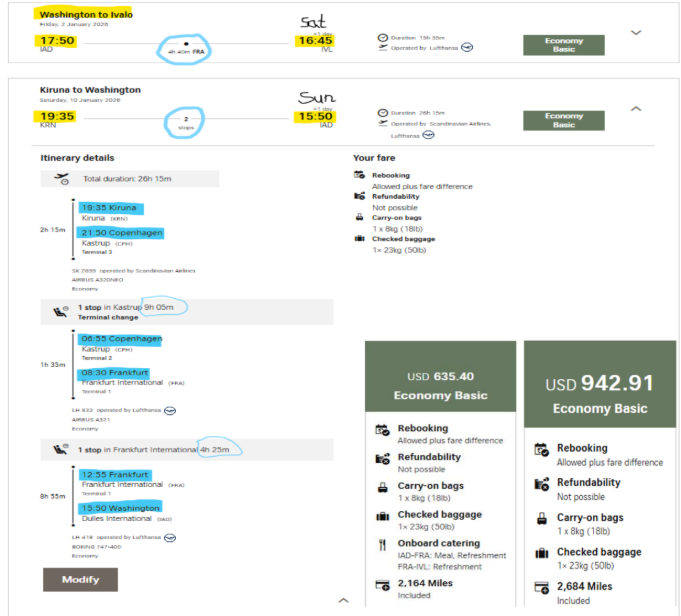This screenshot has height=616, width=681.
Task: Expand the Washington to Ivalo flight details
Action: pyautogui.click(x=635, y=33)
